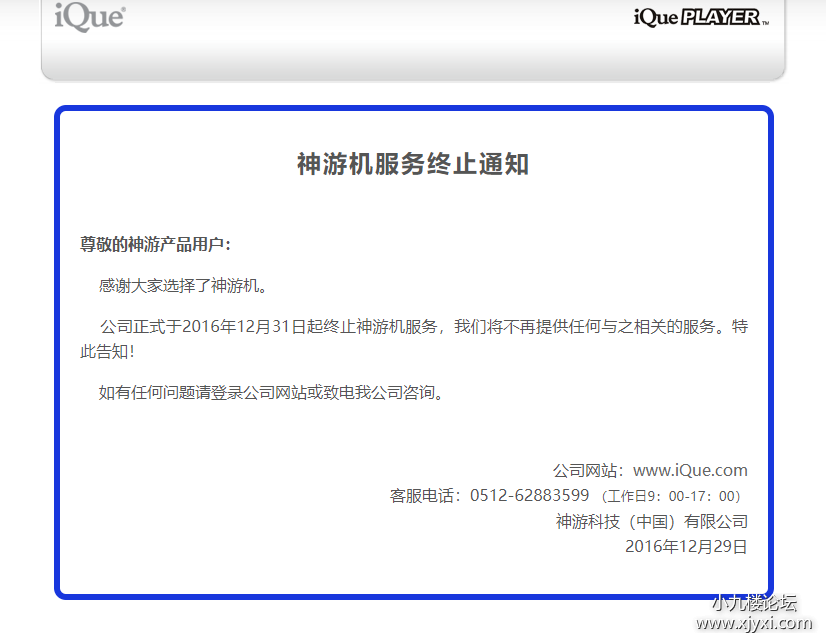Click the phone number 0512-62883599
Viewport: 826px width, 638px height.
529,496
